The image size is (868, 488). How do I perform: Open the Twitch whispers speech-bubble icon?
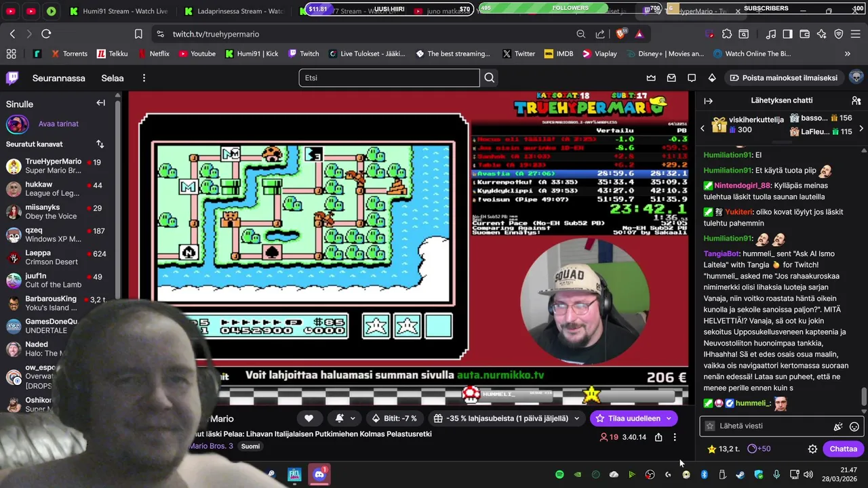coord(692,78)
